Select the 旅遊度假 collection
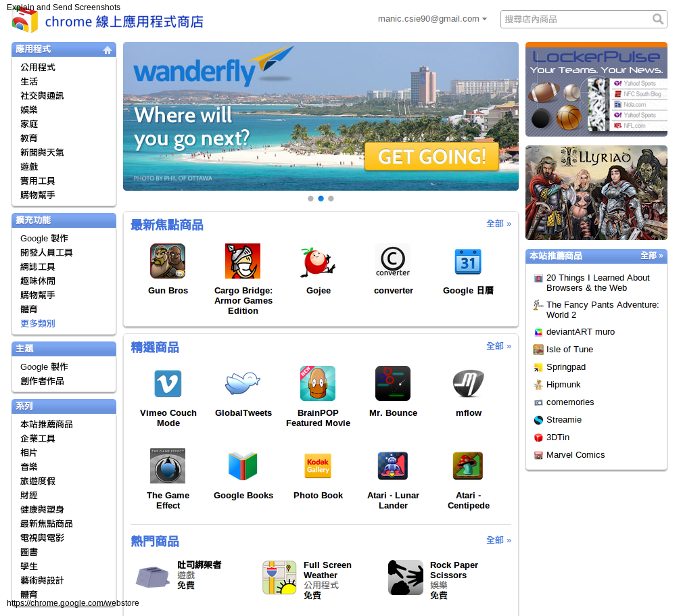The width and height of the screenshot is (681, 616). pos(38,481)
